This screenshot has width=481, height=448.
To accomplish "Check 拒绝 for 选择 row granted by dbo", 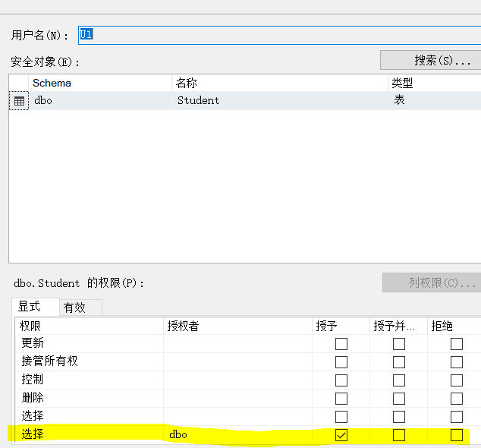I will (x=457, y=435).
